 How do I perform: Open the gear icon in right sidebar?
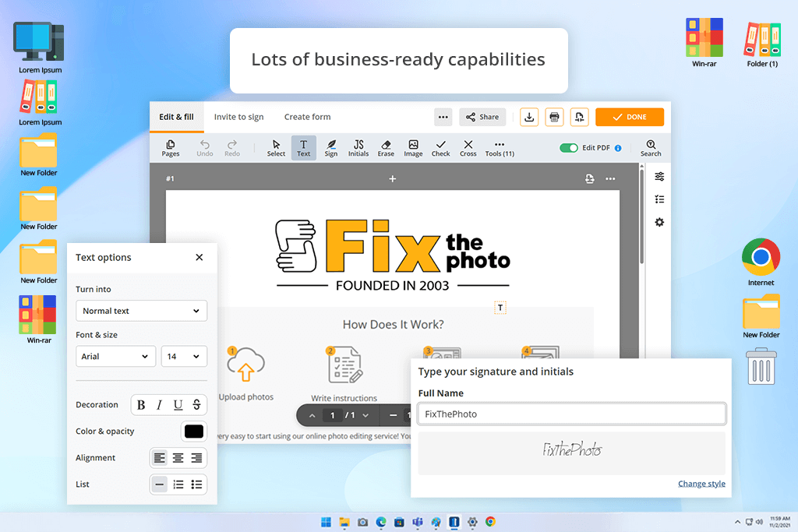pos(659,222)
